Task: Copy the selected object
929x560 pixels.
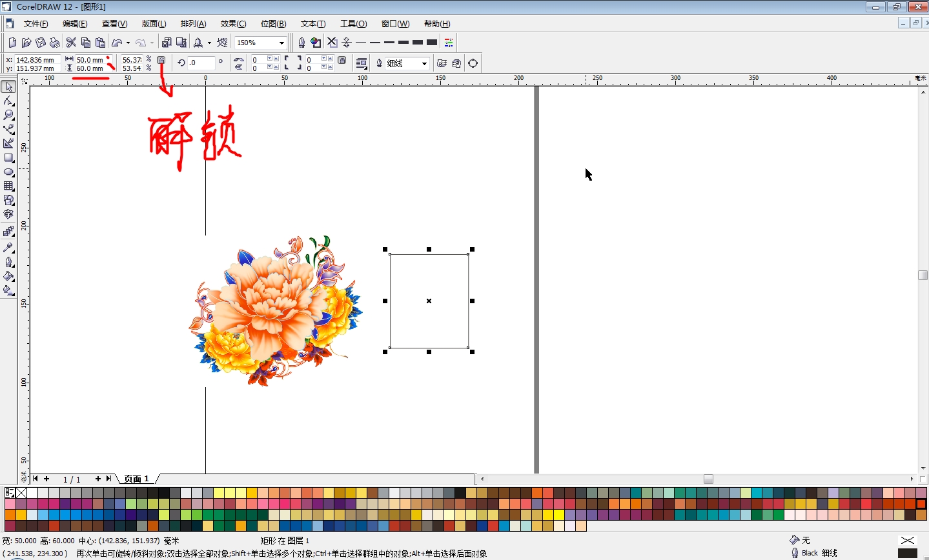Action: pos(85,43)
